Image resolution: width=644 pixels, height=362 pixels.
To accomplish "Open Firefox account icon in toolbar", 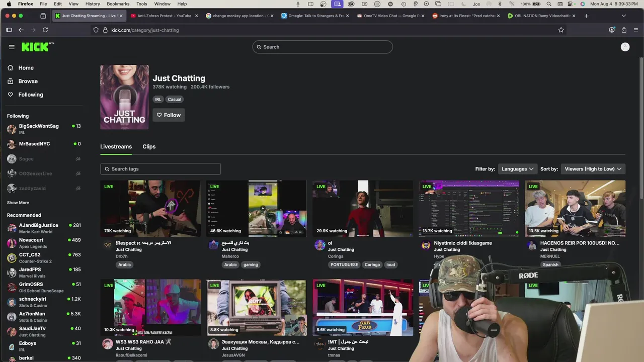I will click(612, 30).
